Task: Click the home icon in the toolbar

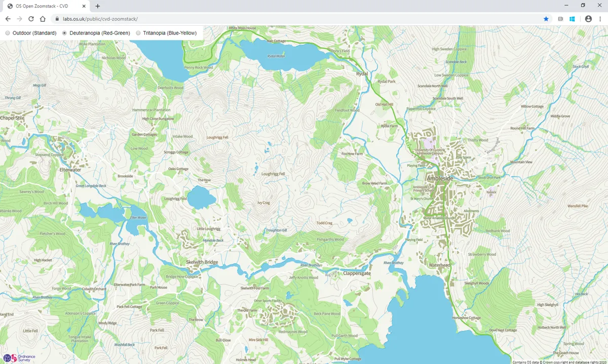Action: (44, 19)
